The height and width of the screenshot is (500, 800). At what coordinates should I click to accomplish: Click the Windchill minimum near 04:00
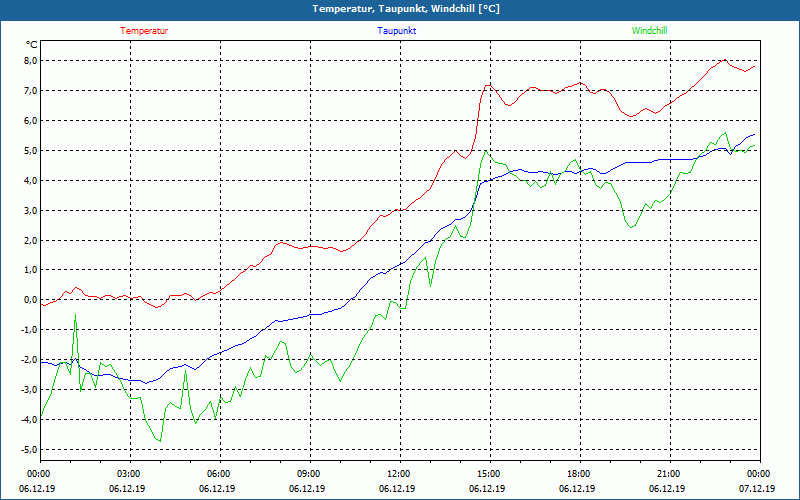click(160, 440)
